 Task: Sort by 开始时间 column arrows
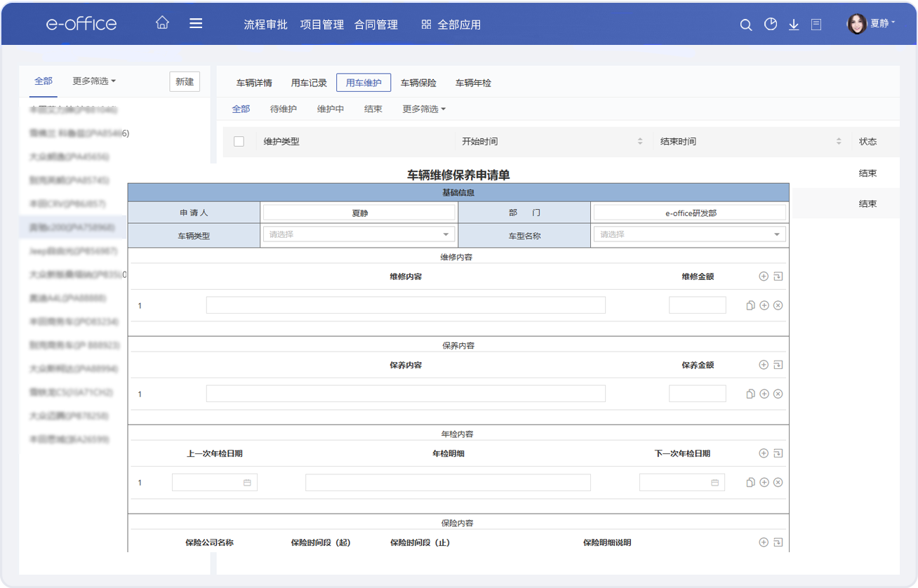pyautogui.click(x=639, y=141)
